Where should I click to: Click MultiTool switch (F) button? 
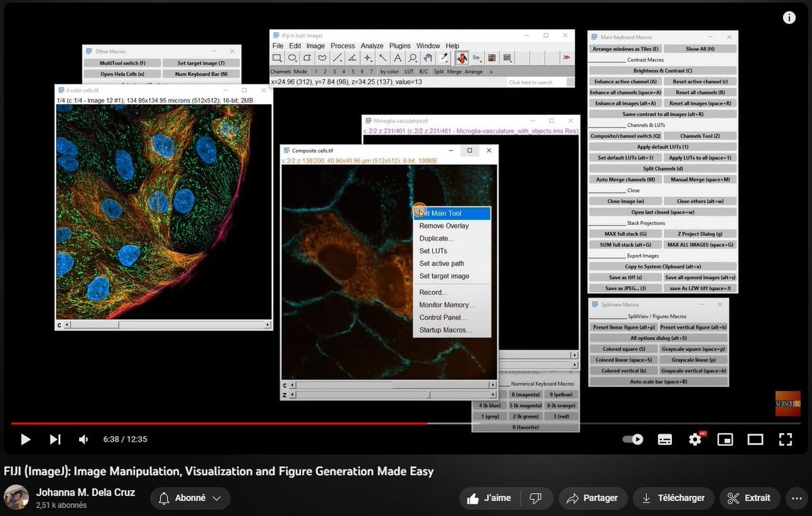[x=122, y=63]
